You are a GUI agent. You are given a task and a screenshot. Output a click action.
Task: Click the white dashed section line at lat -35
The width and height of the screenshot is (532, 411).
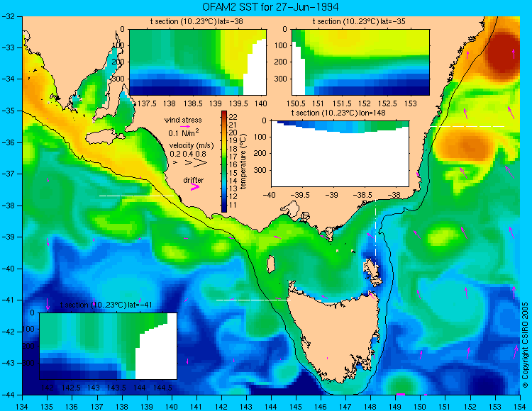tap(467, 126)
